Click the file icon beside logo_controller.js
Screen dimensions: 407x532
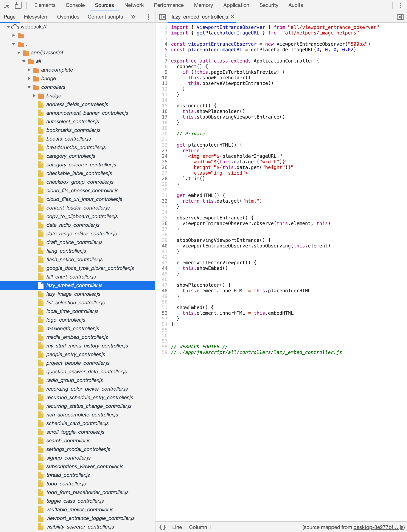[41, 320]
